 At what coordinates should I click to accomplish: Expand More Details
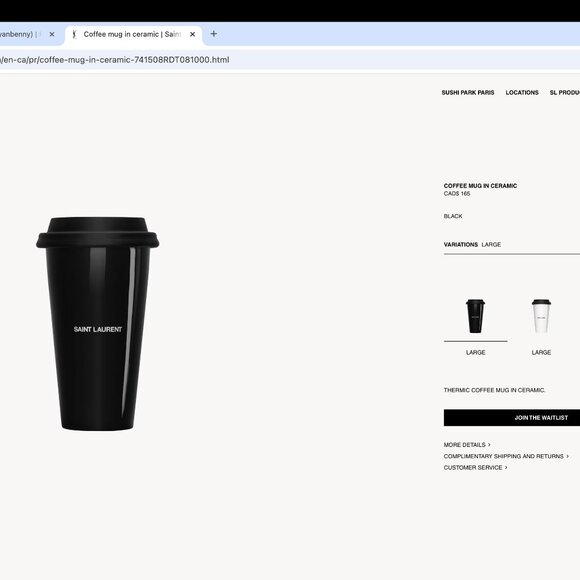click(x=467, y=445)
